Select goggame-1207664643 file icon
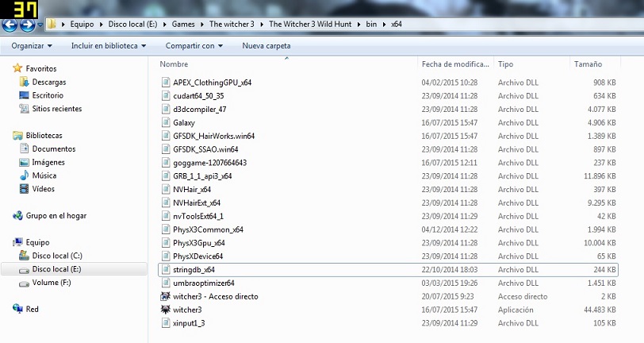Image resolution: width=644 pixels, height=343 pixels. 166,163
